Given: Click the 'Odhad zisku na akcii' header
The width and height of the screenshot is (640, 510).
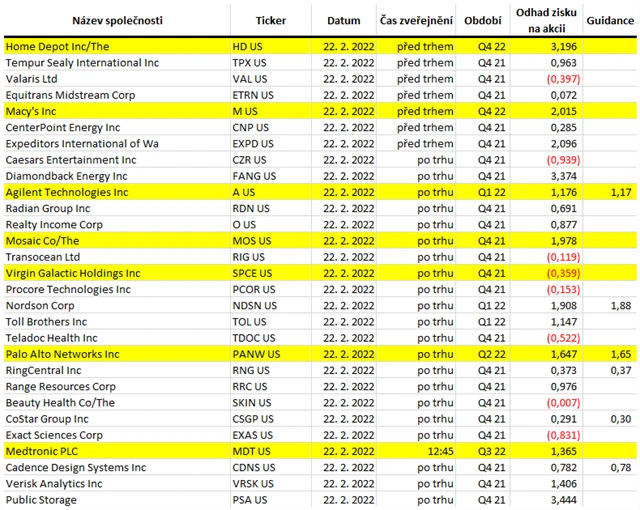Looking at the screenshot, I should pyautogui.click(x=546, y=20).
